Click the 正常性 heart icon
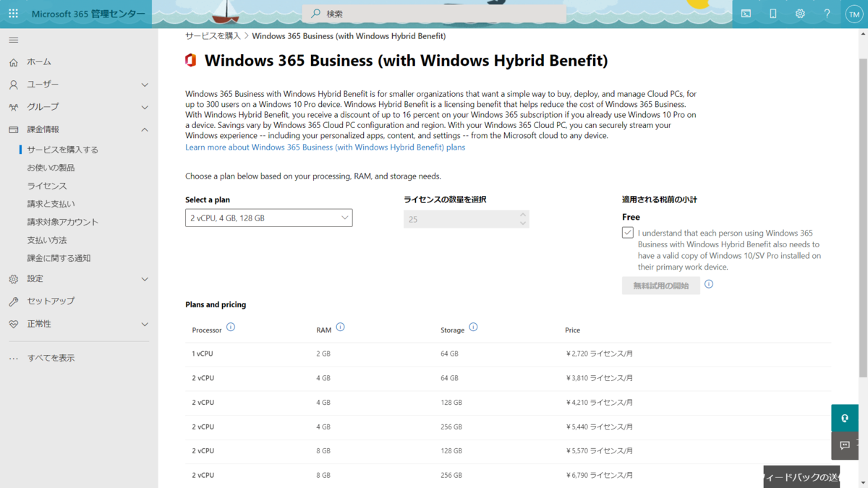Image resolution: width=868 pixels, height=488 pixels. pyautogui.click(x=14, y=324)
